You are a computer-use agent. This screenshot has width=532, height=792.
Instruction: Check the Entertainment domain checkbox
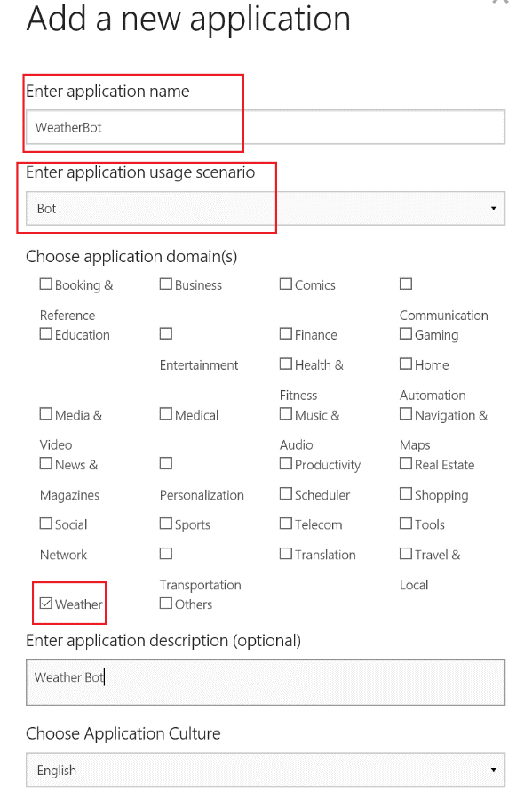point(165,333)
